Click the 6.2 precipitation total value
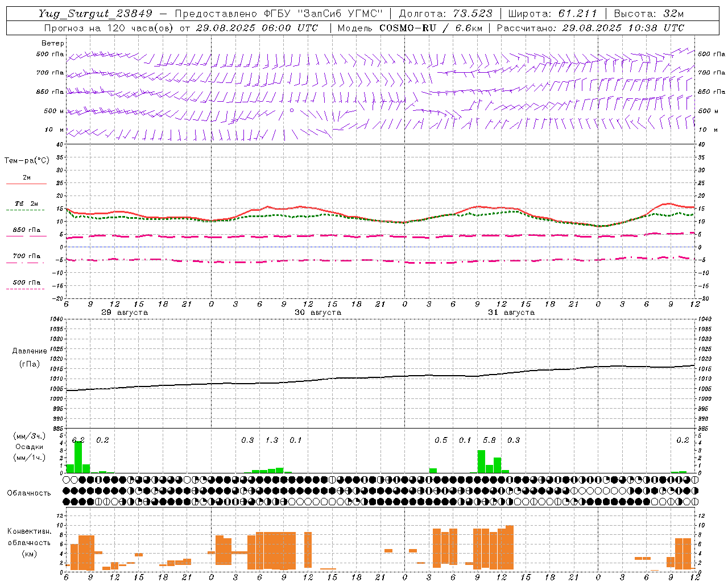Viewport: 728px width, 582px height. click(x=78, y=440)
